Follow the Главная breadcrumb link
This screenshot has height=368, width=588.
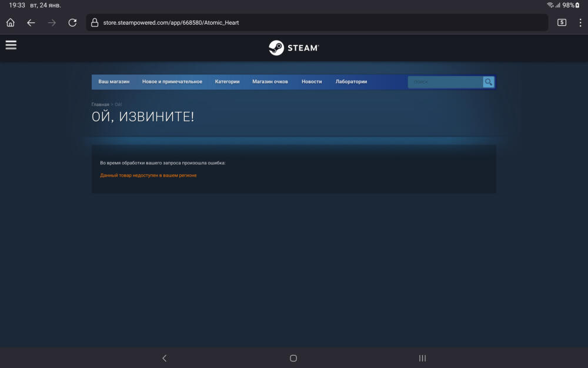(100, 104)
